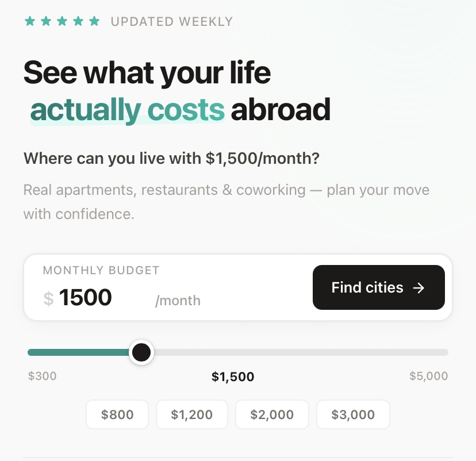Image resolution: width=476 pixels, height=461 pixels.
Task: Click the fifth star icon
Action: [x=94, y=21]
